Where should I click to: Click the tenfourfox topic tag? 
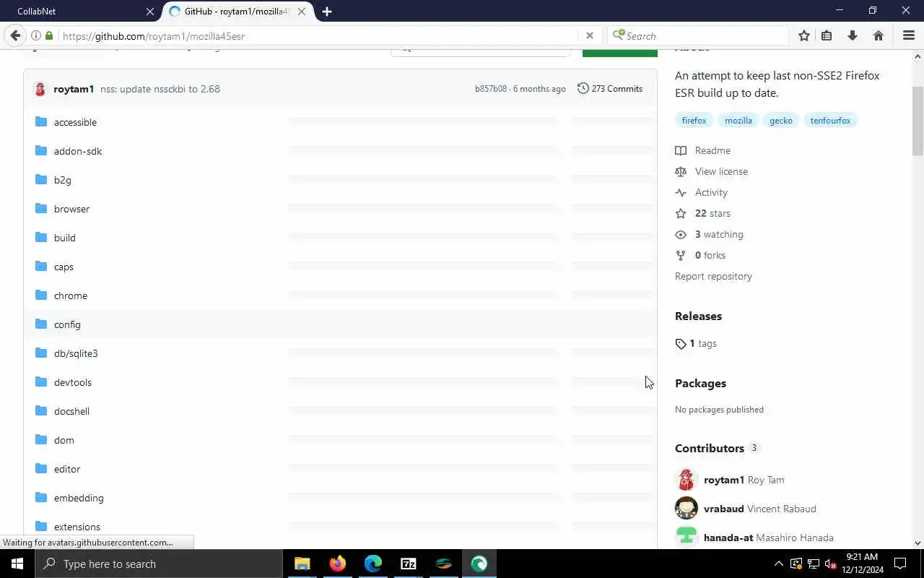click(x=830, y=121)
